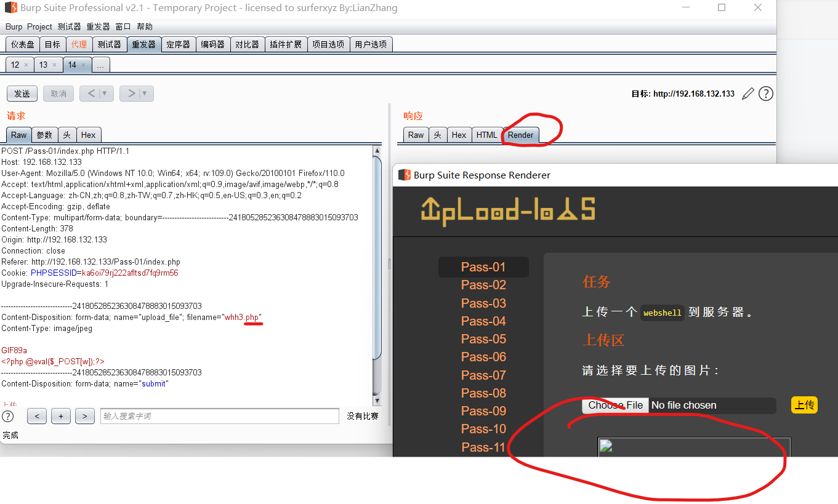Click the search help icon beside the search field
Viewport: 838px width, 504px height.
[x=8, y=416]
